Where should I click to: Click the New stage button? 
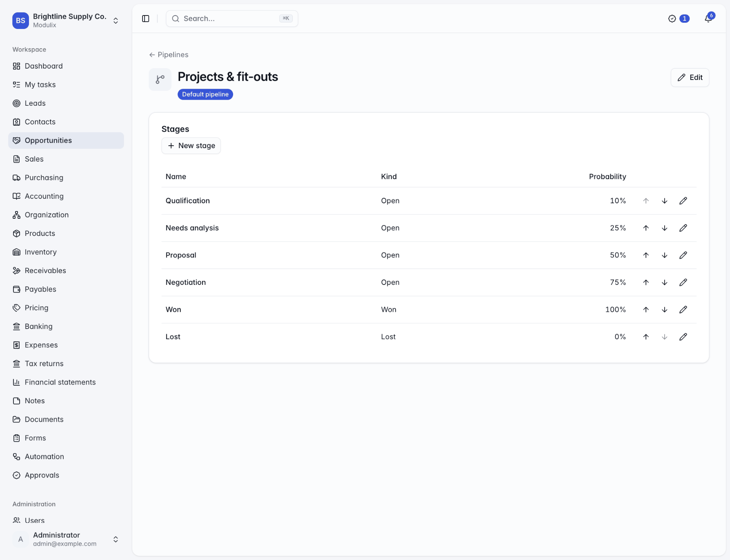191,146
